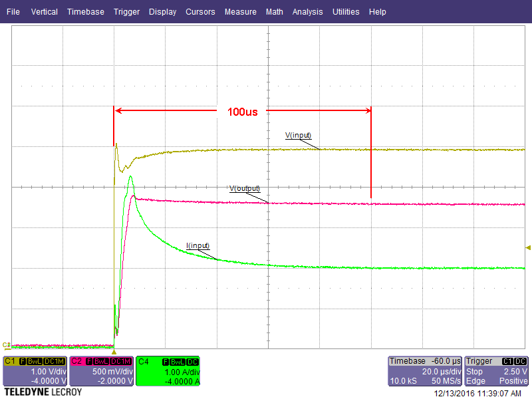
Task: Select the trigger position marker below the grid
Action: pos(114,352)
